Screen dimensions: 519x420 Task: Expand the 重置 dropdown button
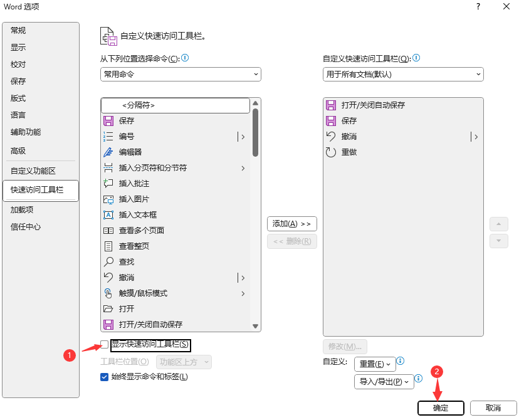(x=375, y=364)
